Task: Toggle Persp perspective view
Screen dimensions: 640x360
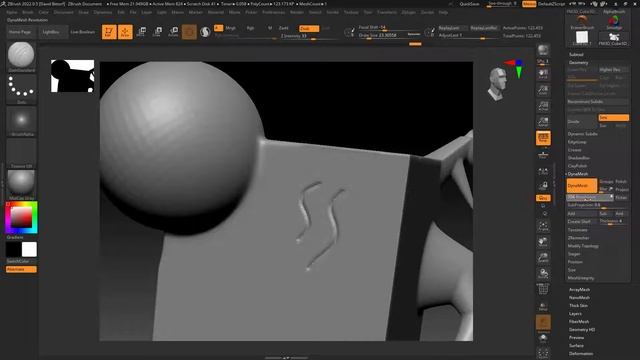Action: point(543,138)
